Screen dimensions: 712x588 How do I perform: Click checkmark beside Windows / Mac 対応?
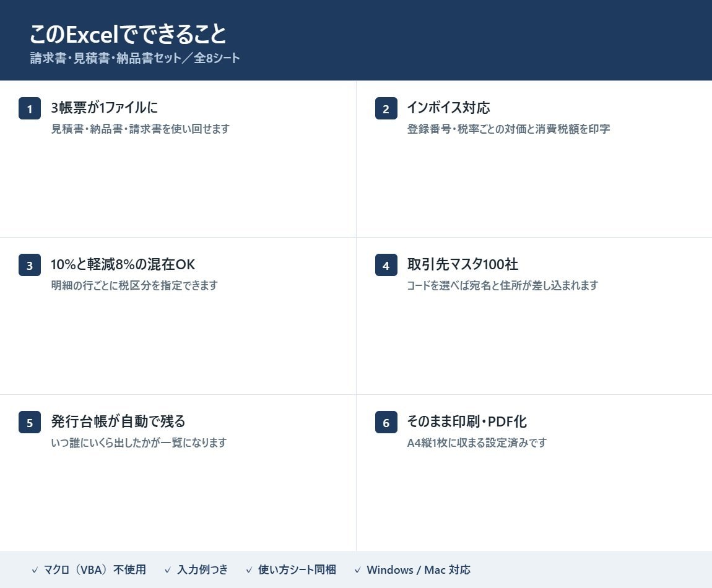(x=357, y=570)
